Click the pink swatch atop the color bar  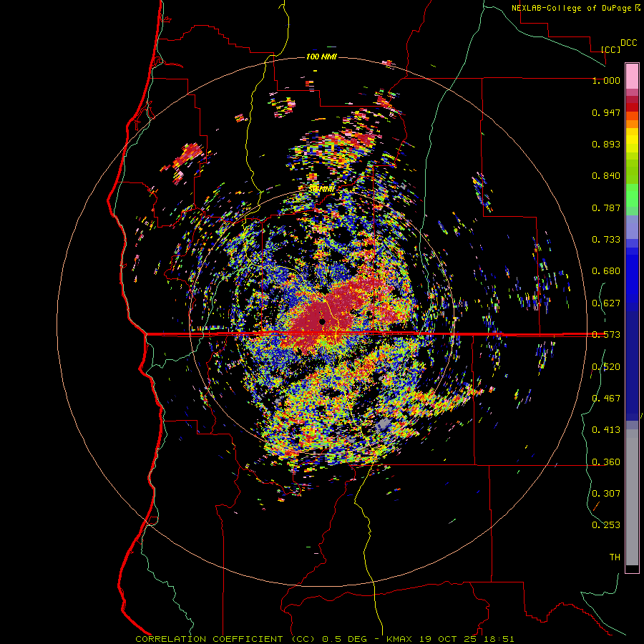coord(632,77)
